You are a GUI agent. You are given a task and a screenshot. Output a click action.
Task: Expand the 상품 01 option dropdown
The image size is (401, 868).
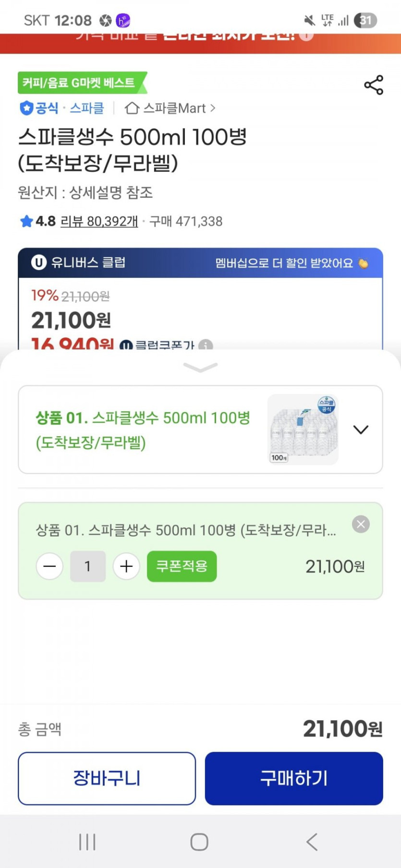(361, 429)
